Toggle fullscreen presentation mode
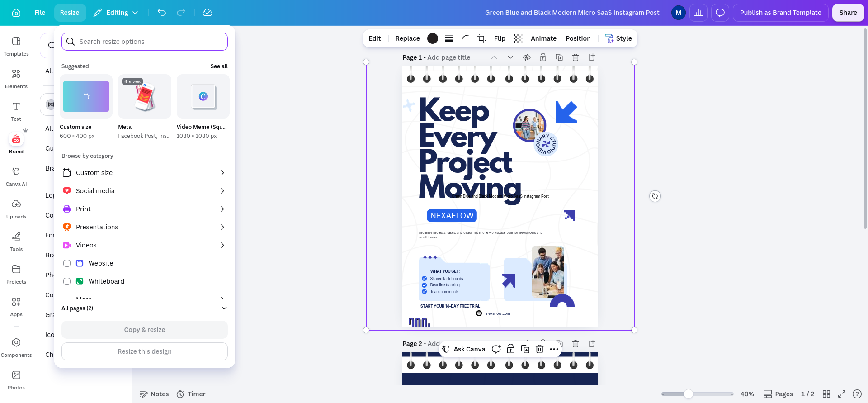Screen dimensions: 868x403 point(842,394)
